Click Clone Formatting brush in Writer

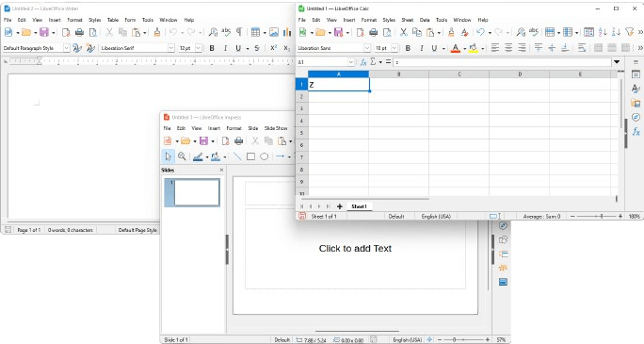click(x=157, y=32)
